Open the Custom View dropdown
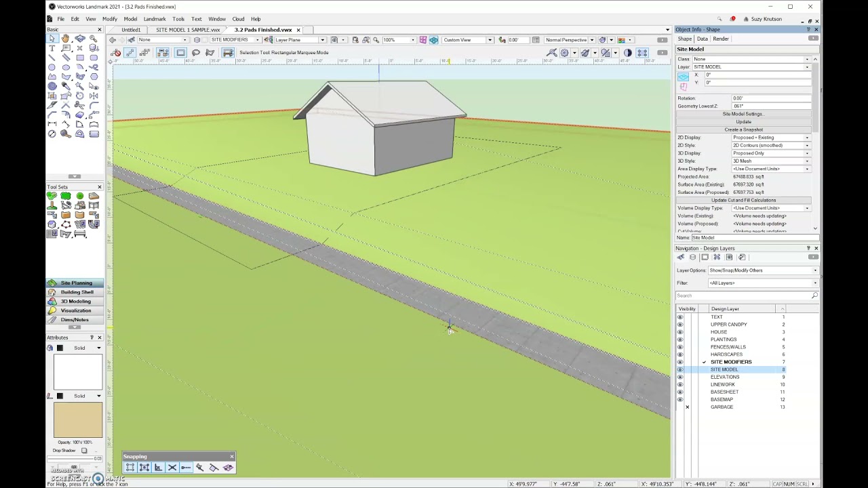Screen dimensions: 868x488 point(467,39)
